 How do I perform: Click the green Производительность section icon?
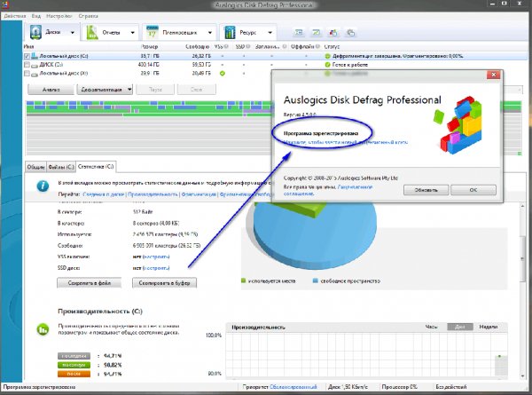(43, 329)
